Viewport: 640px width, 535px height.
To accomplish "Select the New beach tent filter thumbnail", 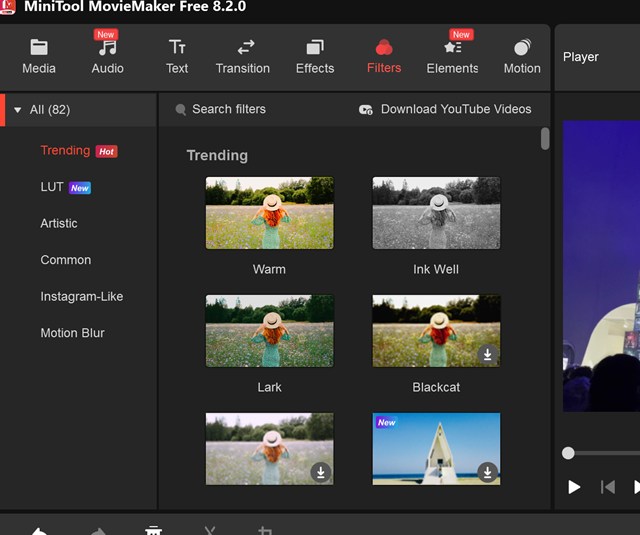I will point(436,448).
